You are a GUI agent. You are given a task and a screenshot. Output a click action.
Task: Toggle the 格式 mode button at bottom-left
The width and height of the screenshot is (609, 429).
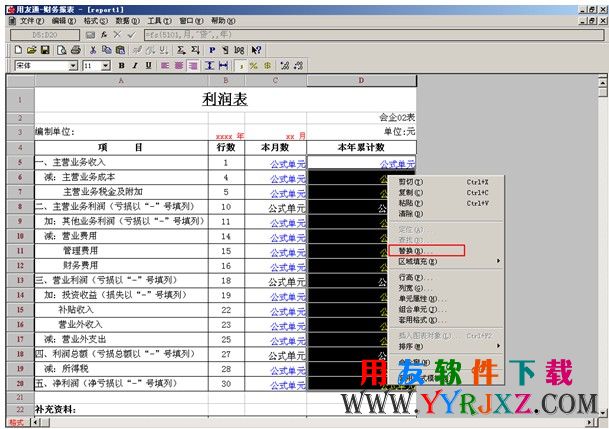[x=16, y=422]
